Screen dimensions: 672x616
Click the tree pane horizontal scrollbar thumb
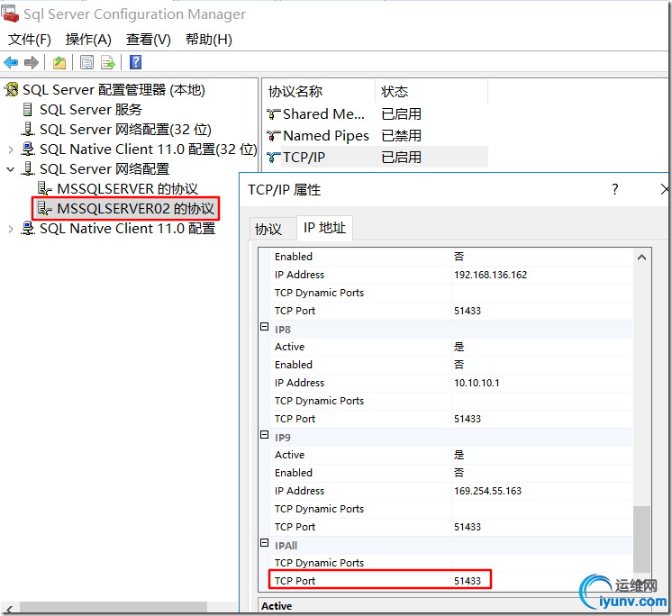pos(114,608)
